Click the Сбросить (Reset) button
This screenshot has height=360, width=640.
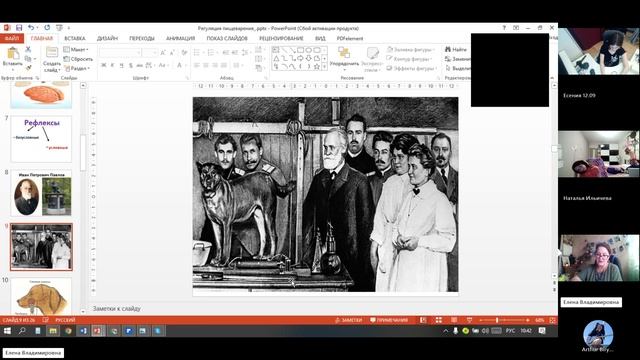point(78,59)
